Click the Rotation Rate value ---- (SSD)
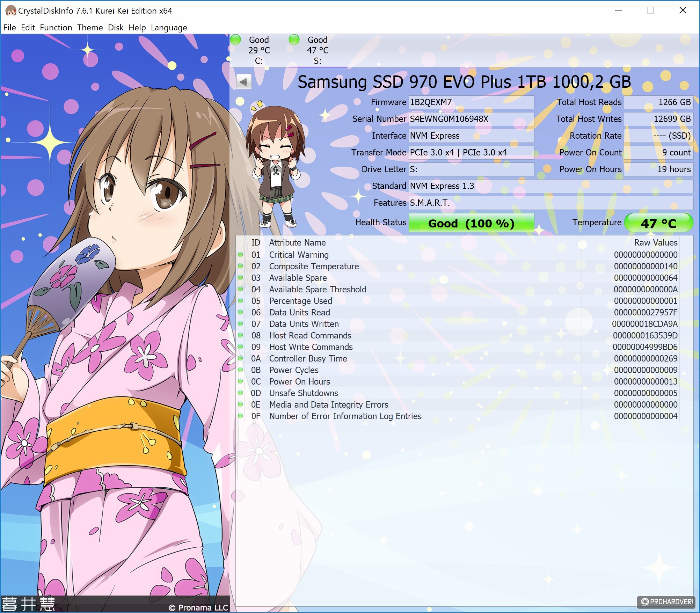The height and width of the screenshot is (613, 700). 658,136
